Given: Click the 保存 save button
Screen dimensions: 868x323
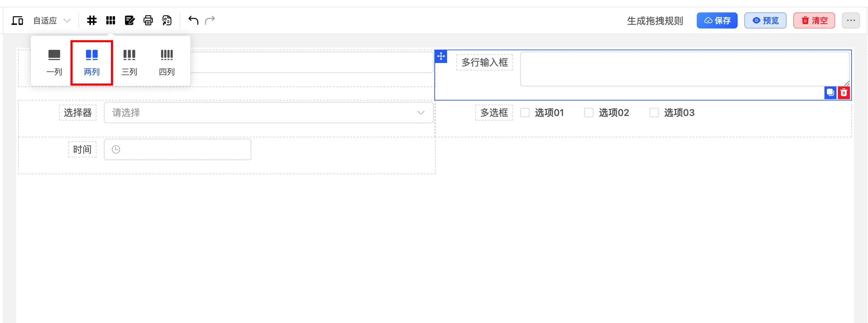Looking at the screenshot, I should pos(717,20).
